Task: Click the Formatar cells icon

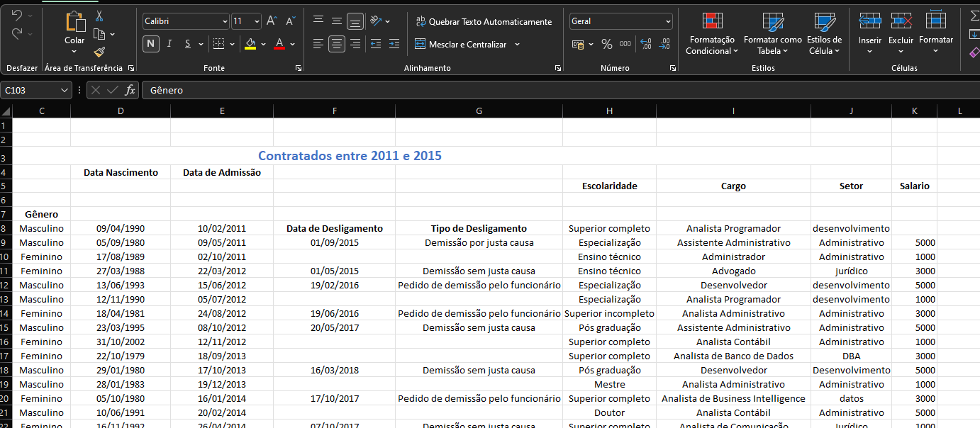Action: (936, 21)
